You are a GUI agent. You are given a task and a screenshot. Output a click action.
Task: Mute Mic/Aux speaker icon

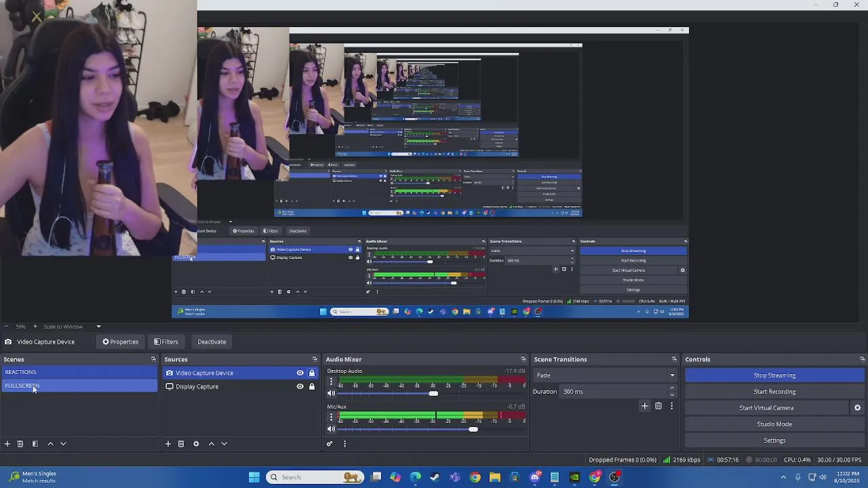(331, 429)
